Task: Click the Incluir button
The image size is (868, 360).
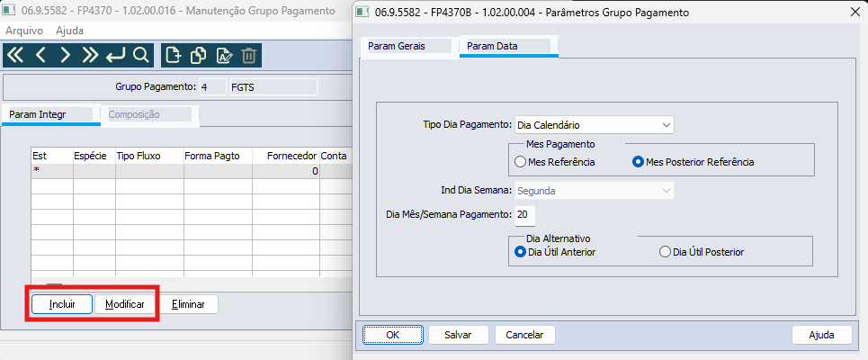Action: [62, 304]
